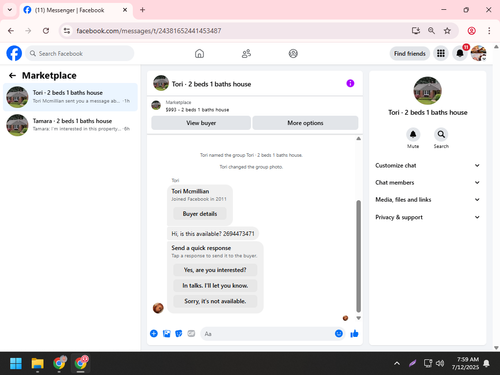The image size is (500, 375).
Task: Click chat scrollbar up arrow
Action: [358, 138]
